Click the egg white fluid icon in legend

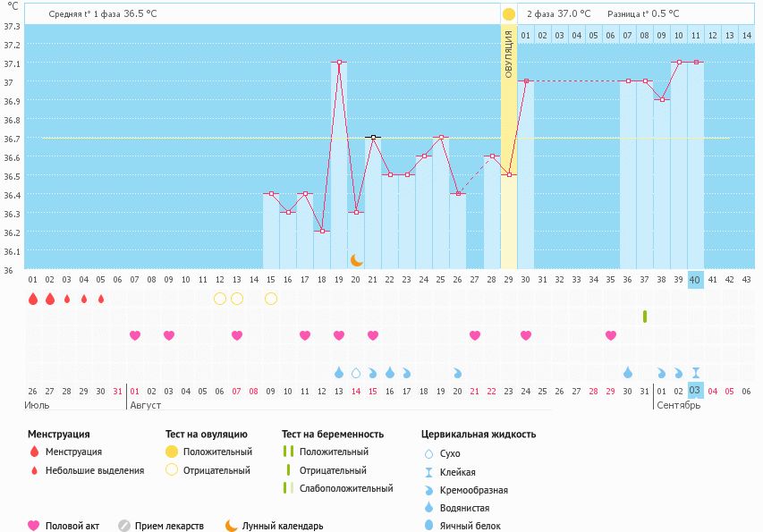[430, 526]
